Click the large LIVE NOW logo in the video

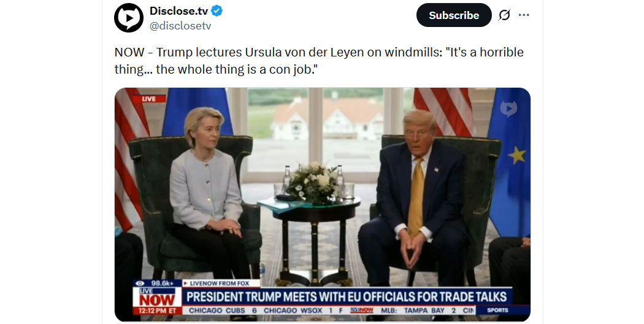[x=157, y=297]
